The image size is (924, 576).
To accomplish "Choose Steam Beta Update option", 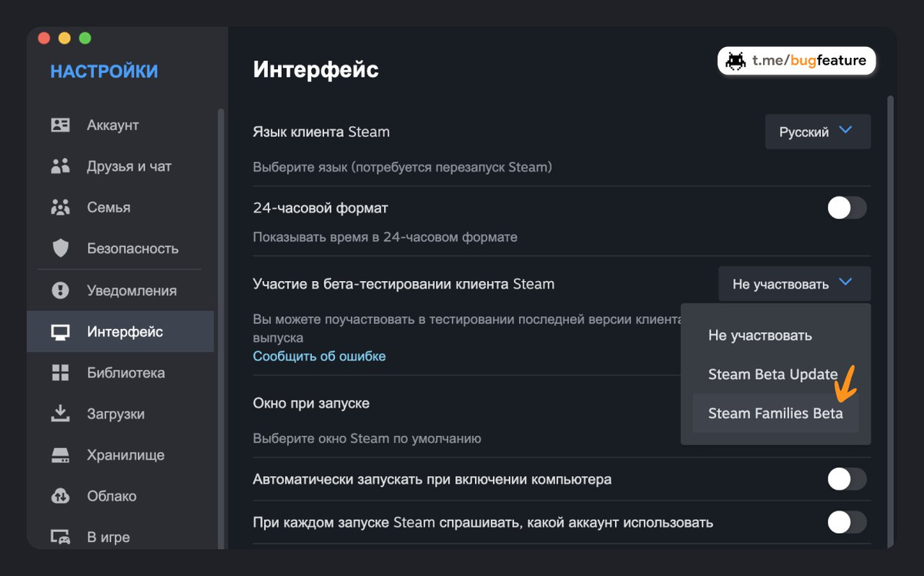I will click(775, 374).
